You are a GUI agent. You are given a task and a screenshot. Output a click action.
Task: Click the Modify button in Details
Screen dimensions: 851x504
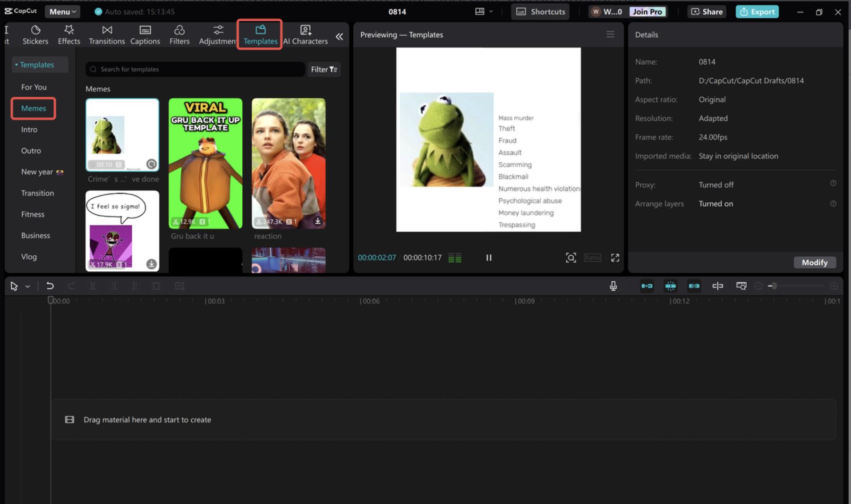coord(814,262)
